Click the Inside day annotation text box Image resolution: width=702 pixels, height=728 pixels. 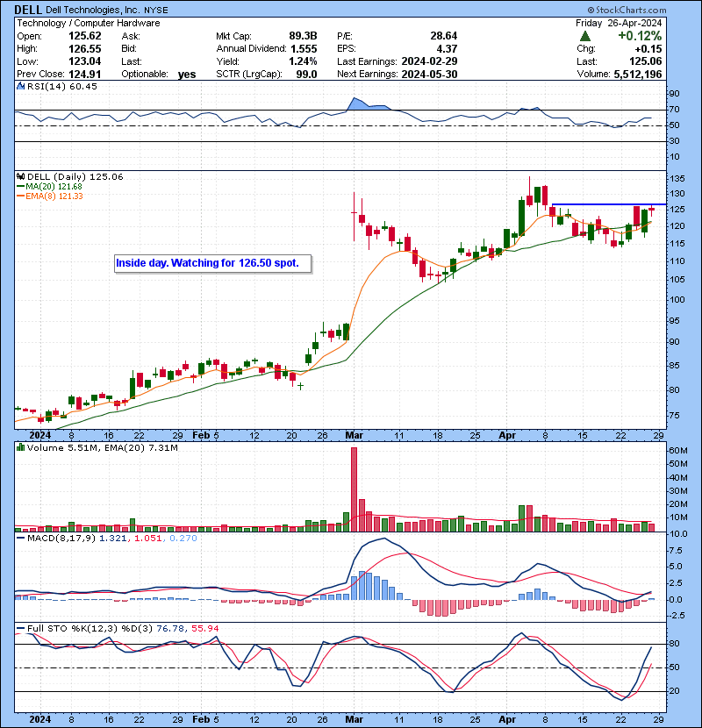tap(212, 263)
